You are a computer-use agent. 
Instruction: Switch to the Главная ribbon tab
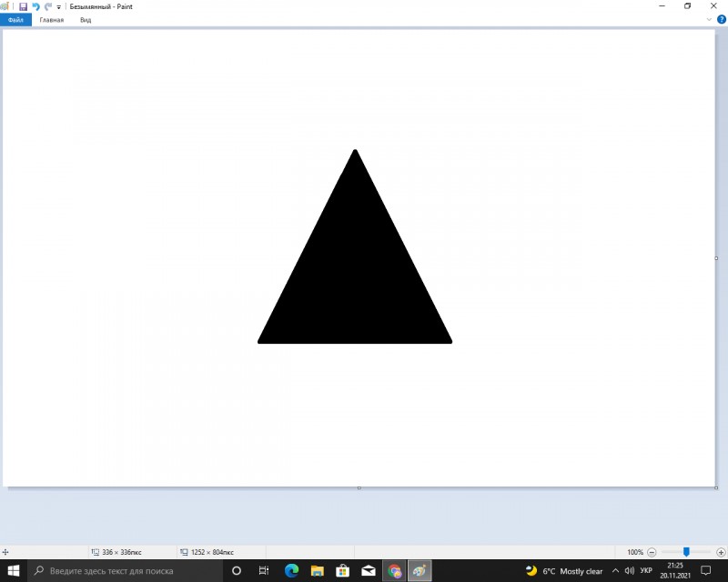[x=51, y=19]
